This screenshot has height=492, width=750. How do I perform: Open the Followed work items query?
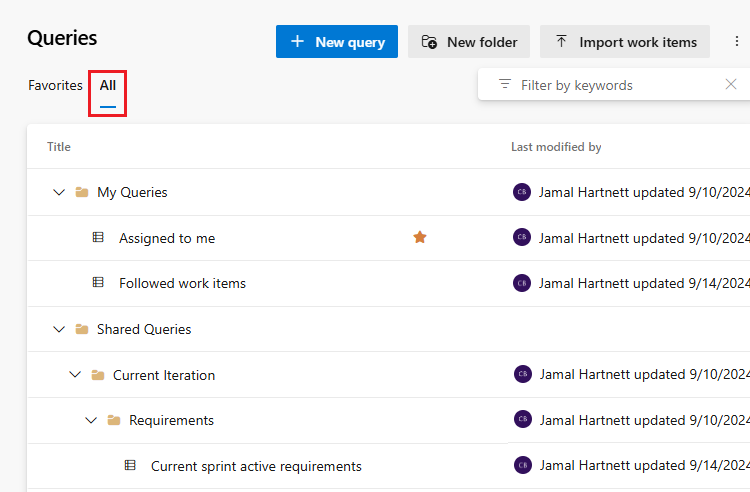(x=182, y=283)
